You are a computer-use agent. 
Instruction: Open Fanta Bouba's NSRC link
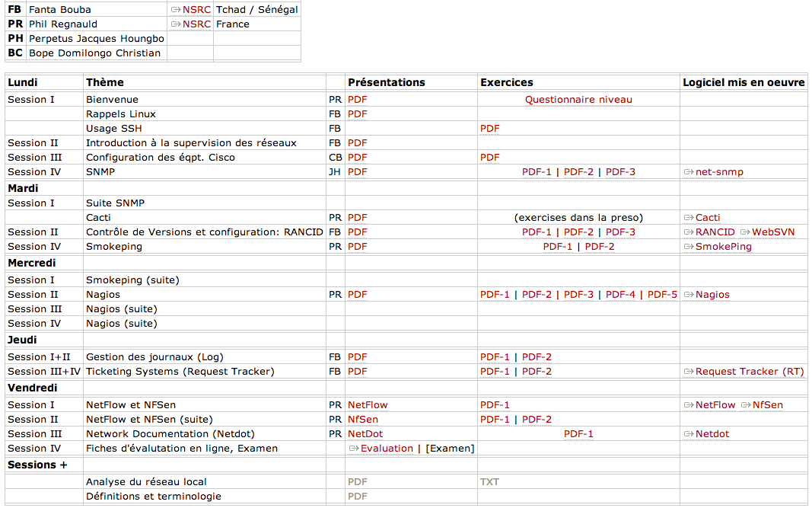(x=196, y=10)
